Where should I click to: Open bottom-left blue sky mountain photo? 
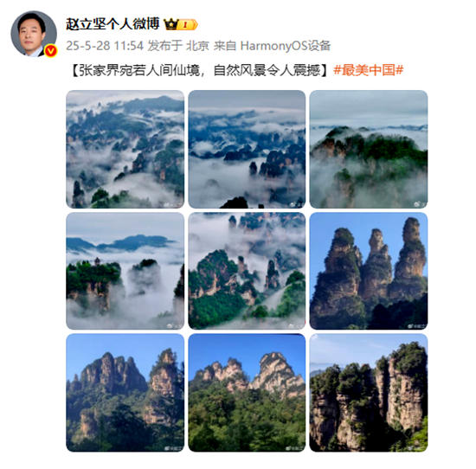[x=125, y=393]
